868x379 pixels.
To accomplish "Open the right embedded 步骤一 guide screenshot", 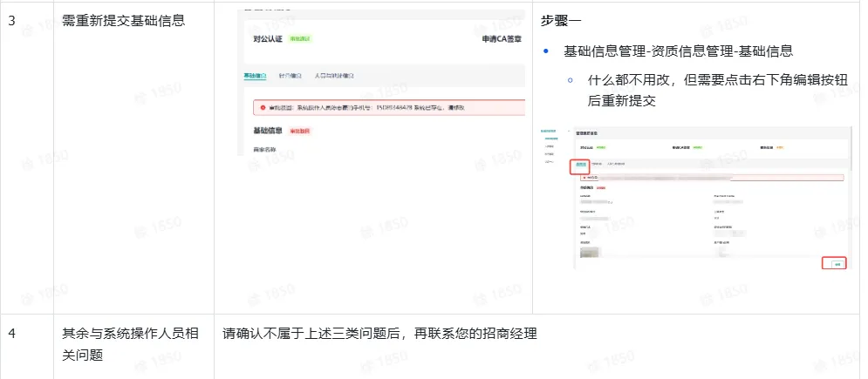I will point(697,199).
